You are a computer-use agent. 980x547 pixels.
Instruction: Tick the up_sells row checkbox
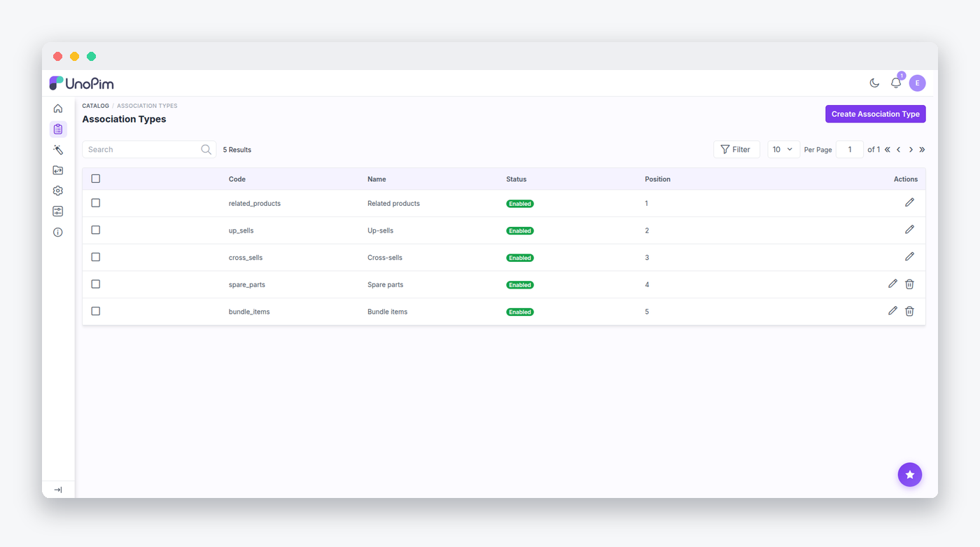click(x=96, y=230)
